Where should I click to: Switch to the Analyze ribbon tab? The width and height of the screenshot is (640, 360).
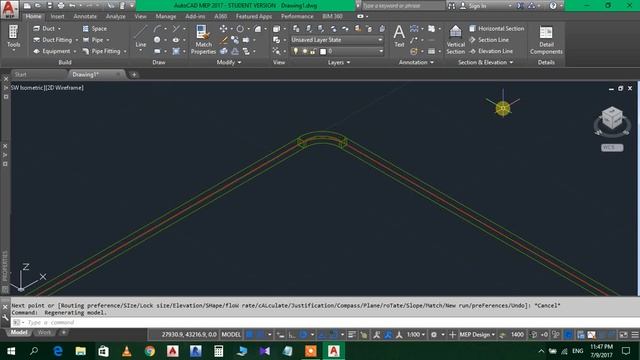click(116, 16)
